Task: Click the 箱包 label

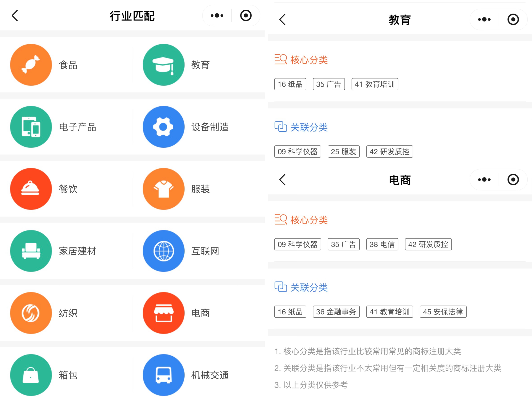Action: point(68,375)
